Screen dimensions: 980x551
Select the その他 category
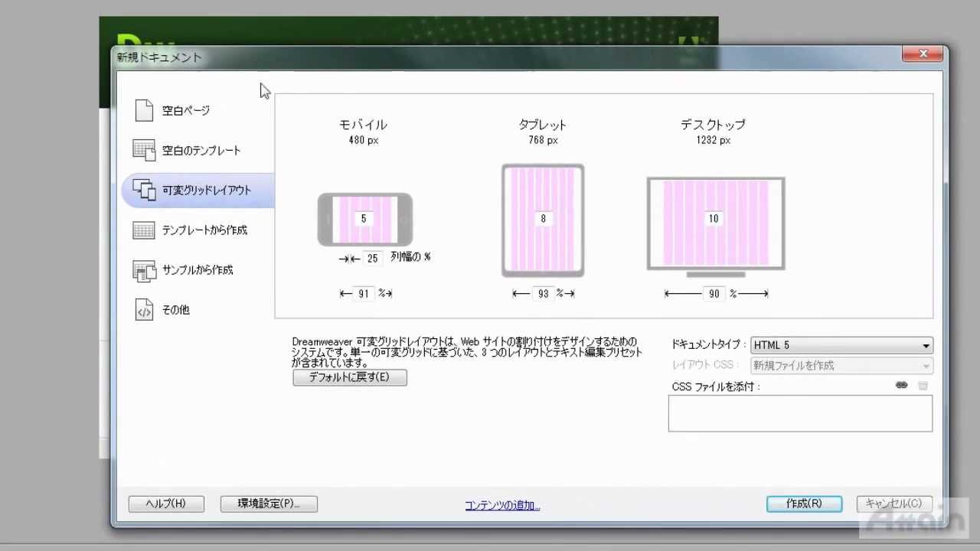[197, 310]
